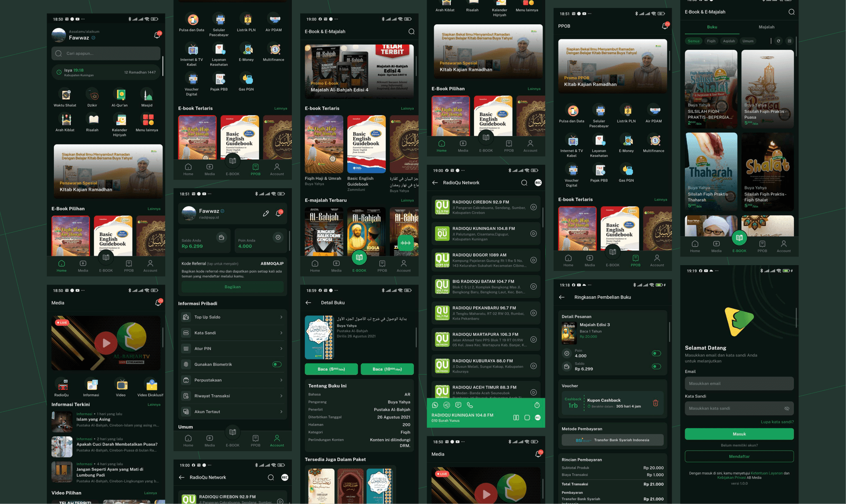Image resolution: width=846 pixels, height=504 pixels.
Task: Play the RADIOQU KUBURAYA 88.0 FM station
Action: [533, 366]
